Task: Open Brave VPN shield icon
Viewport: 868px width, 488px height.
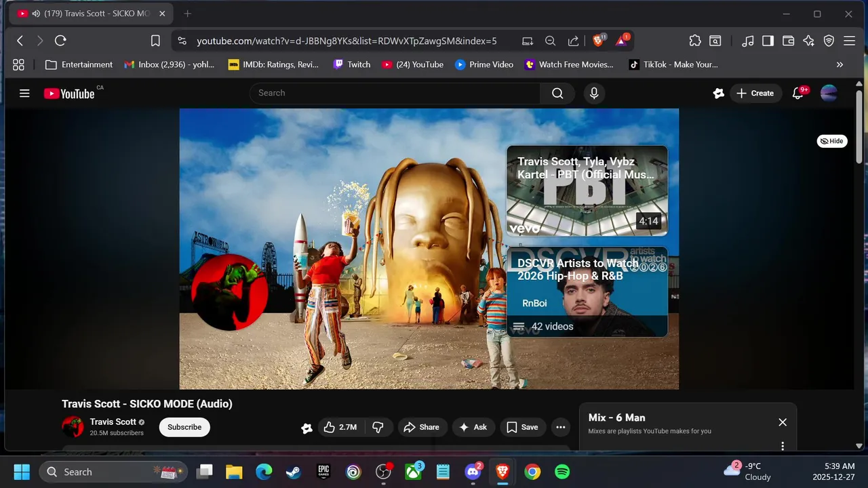Action: 829,41
